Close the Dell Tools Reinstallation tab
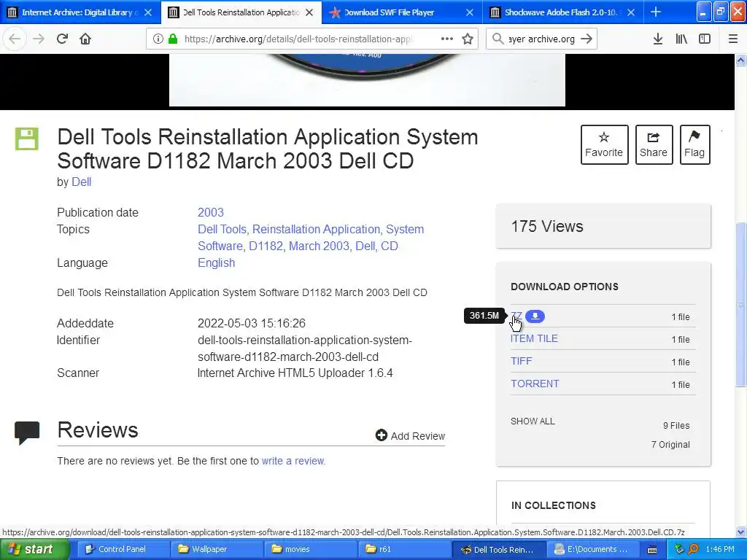 309,12
